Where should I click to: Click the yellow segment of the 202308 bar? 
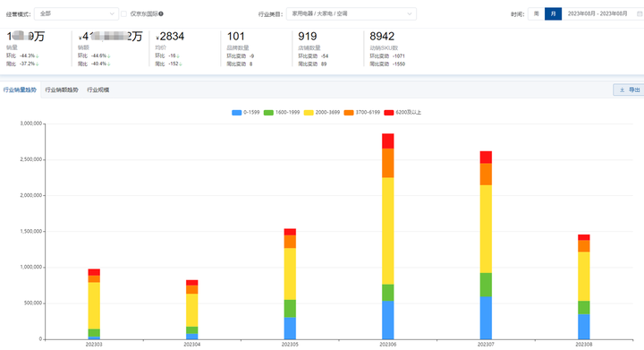(x=583, y=277)
